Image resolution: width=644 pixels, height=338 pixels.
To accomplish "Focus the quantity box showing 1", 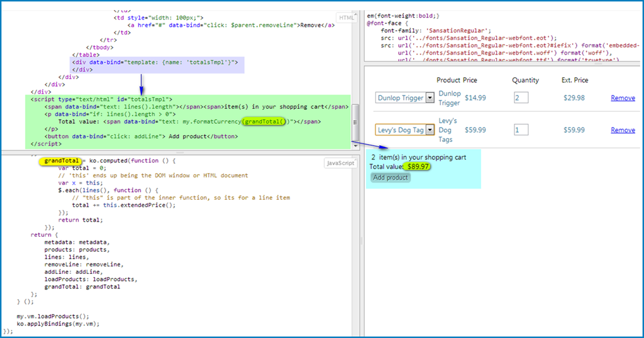I will coord(521,129).
